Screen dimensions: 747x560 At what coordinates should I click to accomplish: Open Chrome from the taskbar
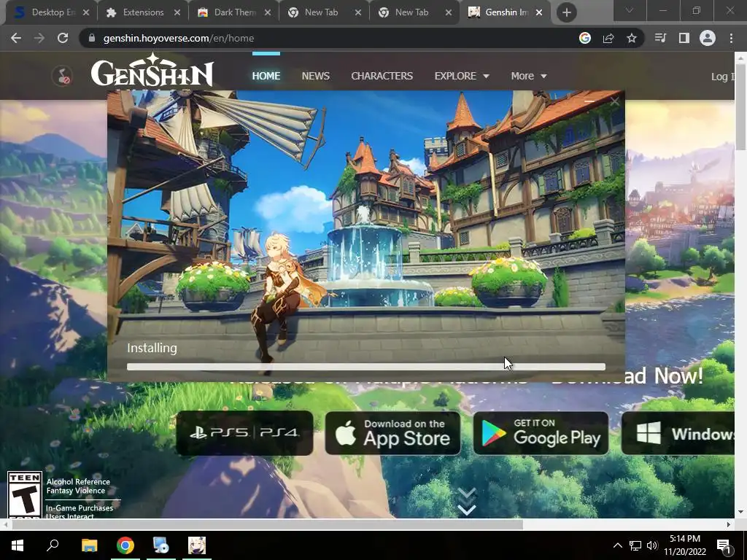point(125,545)
